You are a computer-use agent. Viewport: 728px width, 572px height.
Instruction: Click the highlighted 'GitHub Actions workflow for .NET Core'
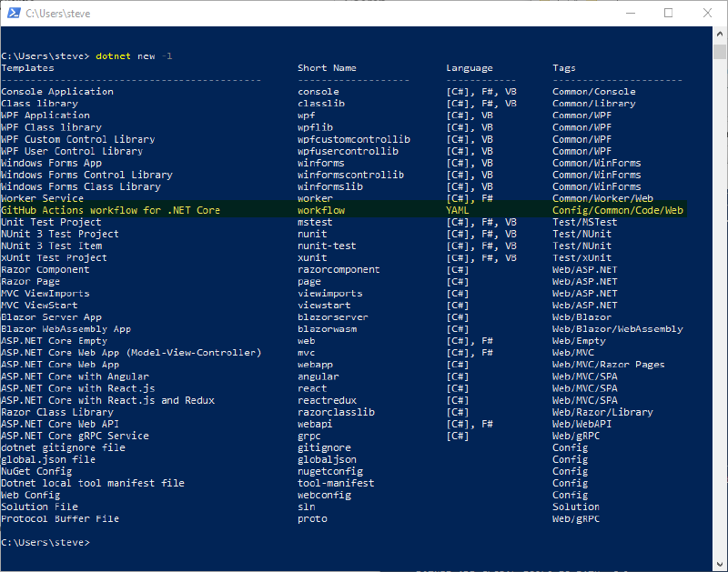point(110,211)
